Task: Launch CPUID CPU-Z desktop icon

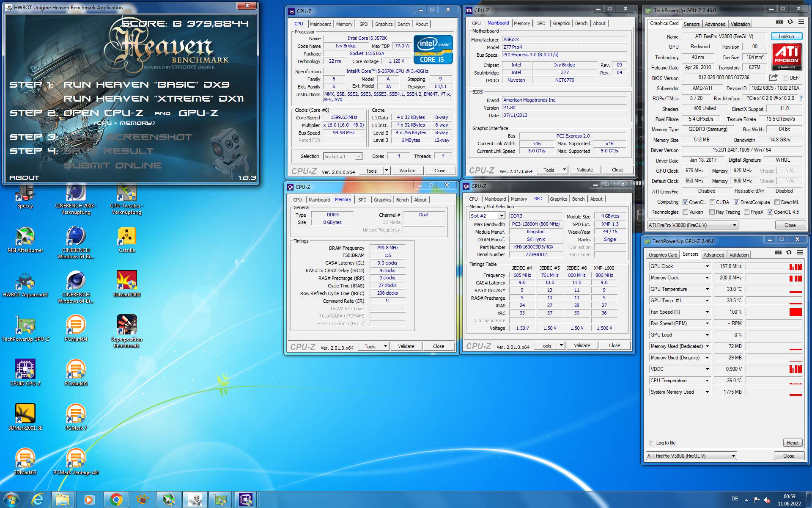Action: point(25,373)
